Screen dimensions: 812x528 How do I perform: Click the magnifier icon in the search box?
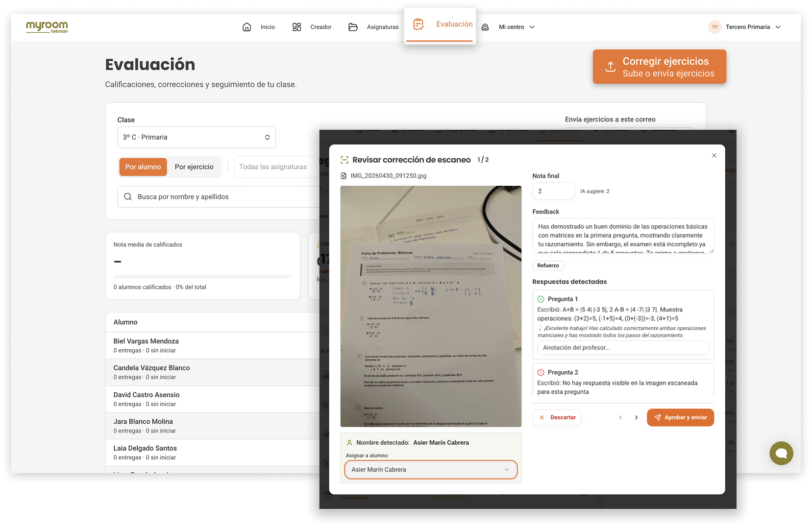pos(128,196)
